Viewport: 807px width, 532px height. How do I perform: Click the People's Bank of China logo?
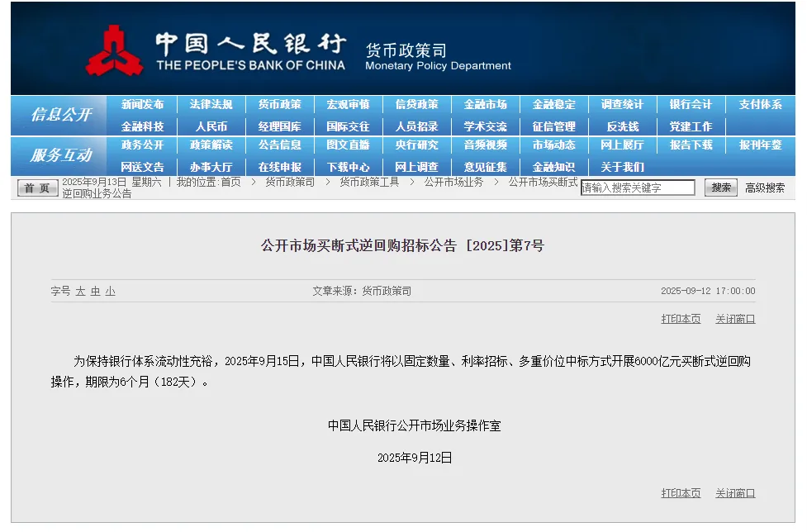coord(115,50)
